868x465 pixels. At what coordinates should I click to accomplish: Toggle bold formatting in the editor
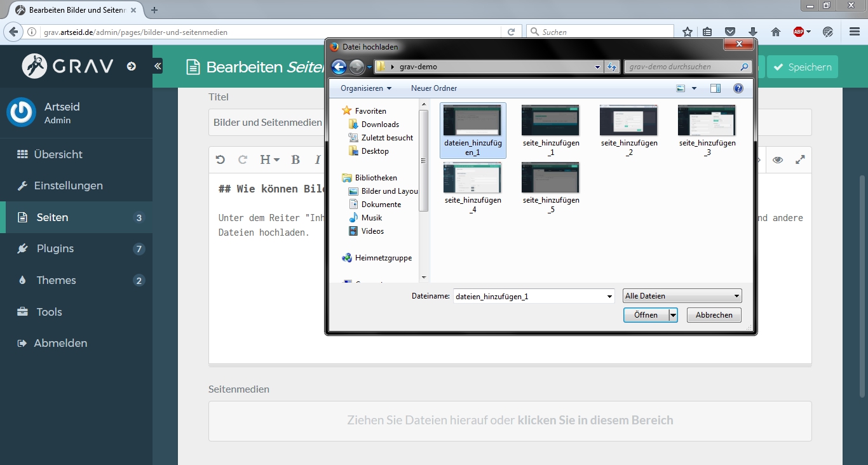click(x=295, y=160)
